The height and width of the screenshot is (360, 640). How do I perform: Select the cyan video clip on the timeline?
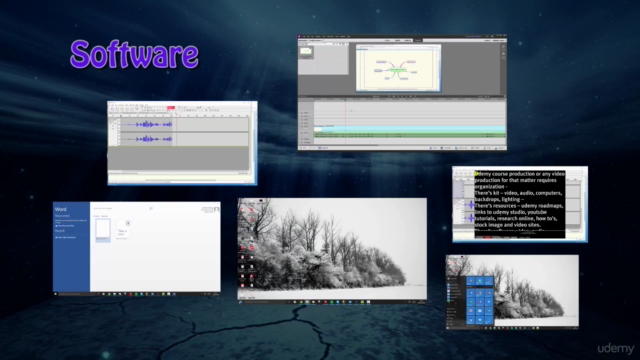pyautogui.click(x=409, y=129)
